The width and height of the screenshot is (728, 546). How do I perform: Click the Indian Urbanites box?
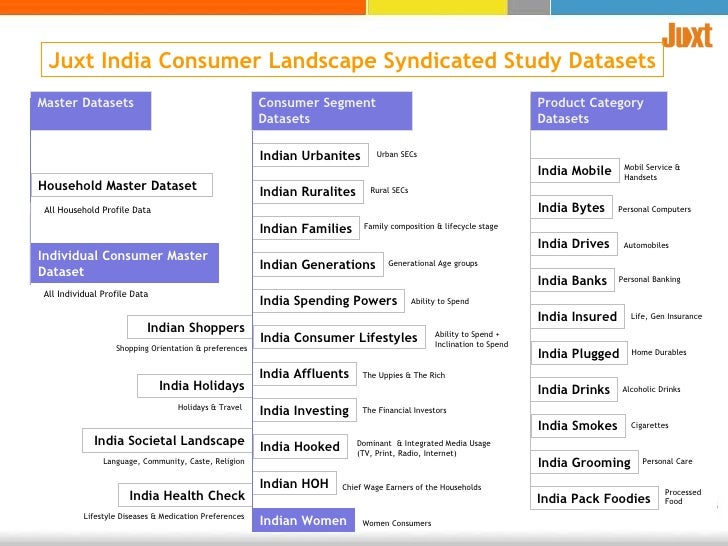point(311,155)
